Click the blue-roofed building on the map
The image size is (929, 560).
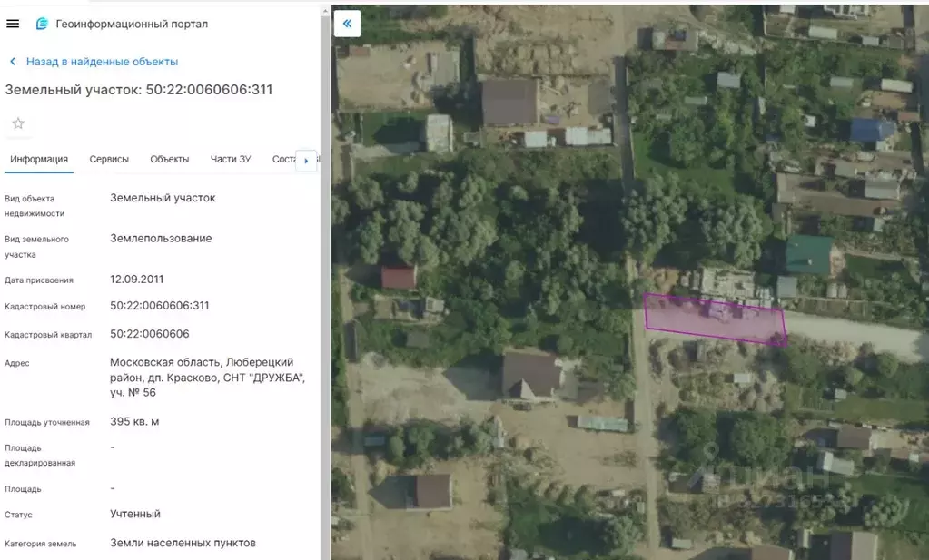pyautogui.click(x=871, y=131)
